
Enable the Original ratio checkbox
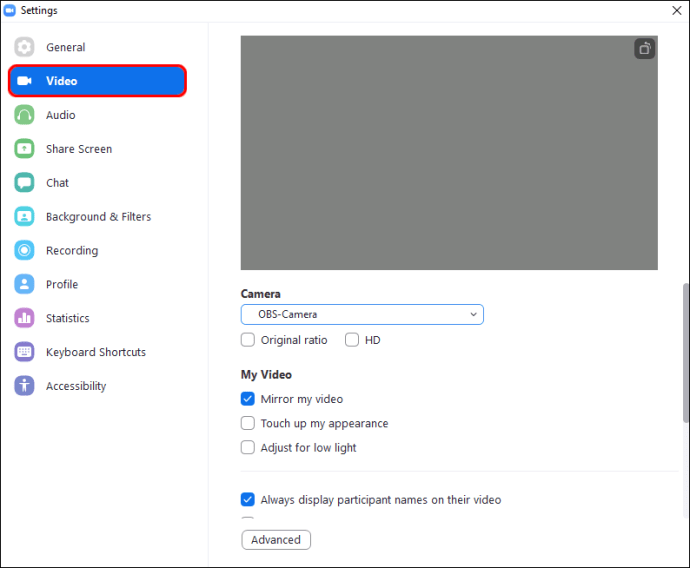pos(248,340)
